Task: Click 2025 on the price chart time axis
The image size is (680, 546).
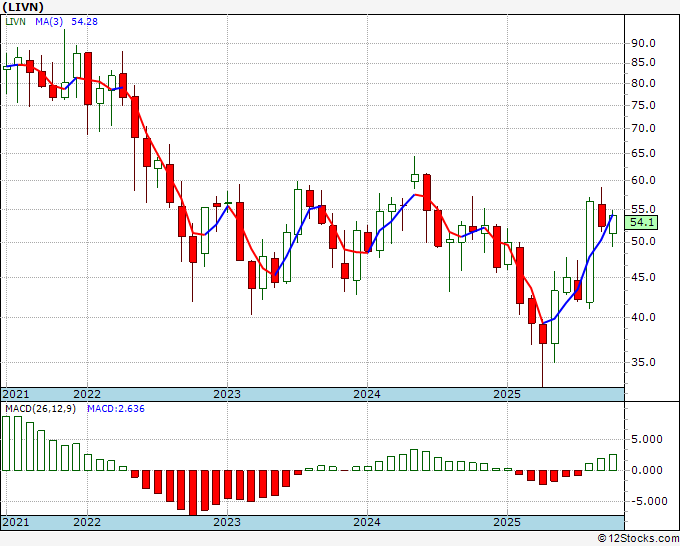Action: click(507, 394)
